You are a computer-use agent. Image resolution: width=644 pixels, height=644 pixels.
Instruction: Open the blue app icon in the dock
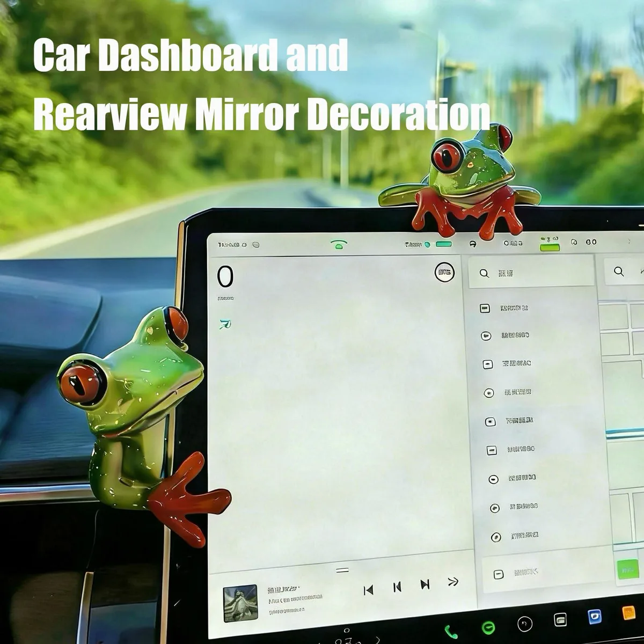tap(595, 617)
